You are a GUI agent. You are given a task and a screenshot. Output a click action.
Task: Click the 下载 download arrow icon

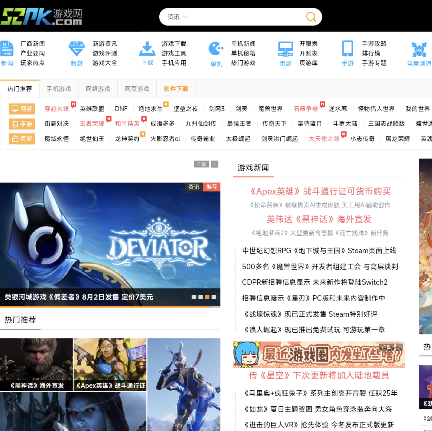(147, 49)
